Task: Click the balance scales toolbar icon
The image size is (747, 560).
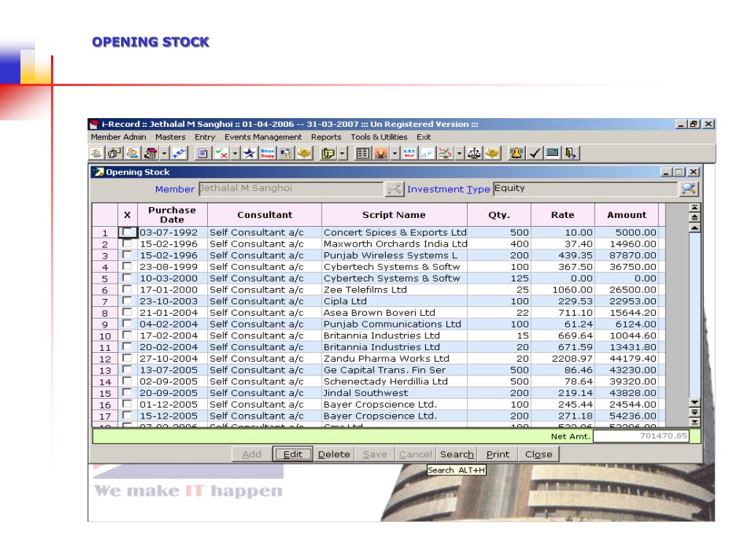Action: 474,153
